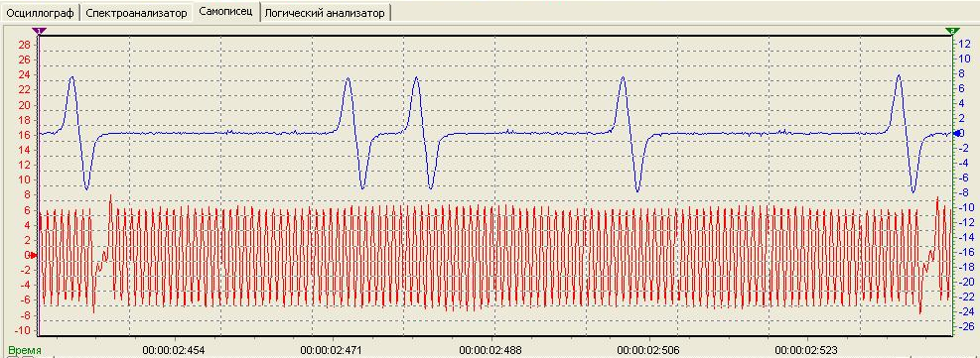Screen dimensions: 980x358
Task: Click the red 16 value on left scale
Action: [x=25, y=135]
